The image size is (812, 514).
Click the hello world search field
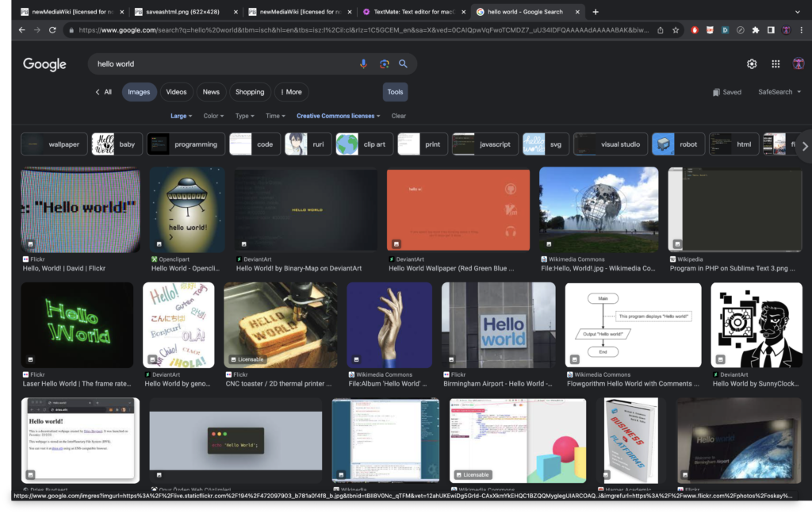(222, 64)
